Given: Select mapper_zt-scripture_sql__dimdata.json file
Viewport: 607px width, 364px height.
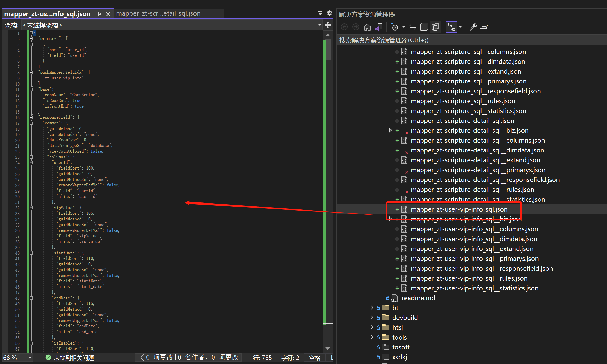Looking at the screenshot, I should (x=468, y=62).
